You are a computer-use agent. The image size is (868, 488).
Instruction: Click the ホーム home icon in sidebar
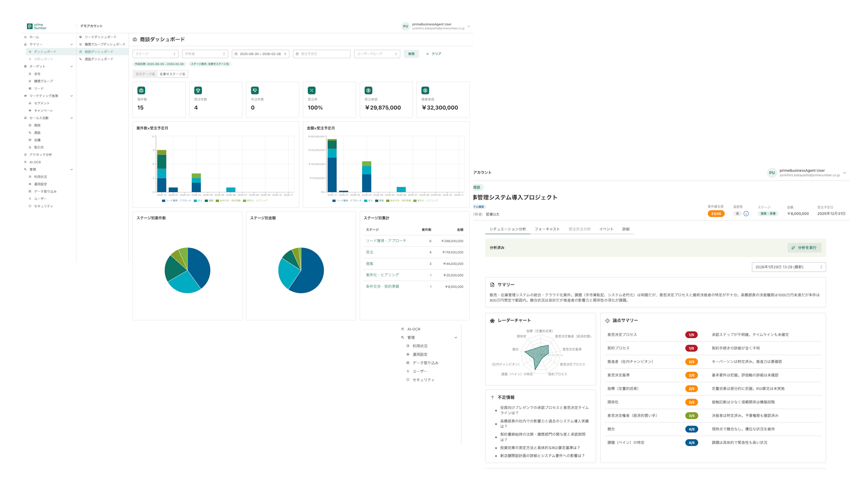pyautogui.click(x=26, y=37)
